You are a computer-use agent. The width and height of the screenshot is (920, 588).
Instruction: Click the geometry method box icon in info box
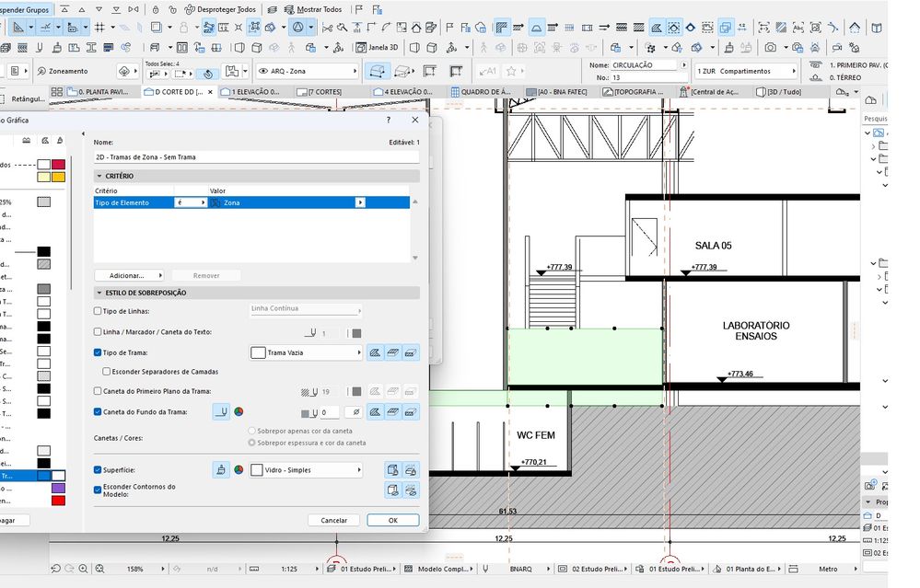click(377, 71)
